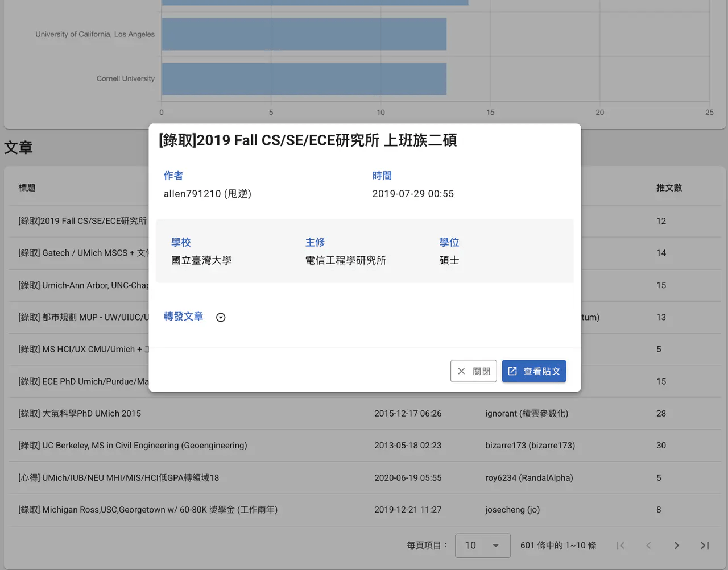The width and height of the screenshot is (728, 570).
Task: Click author roy6234 (RandalAlpha)
Action: point(529,478)
